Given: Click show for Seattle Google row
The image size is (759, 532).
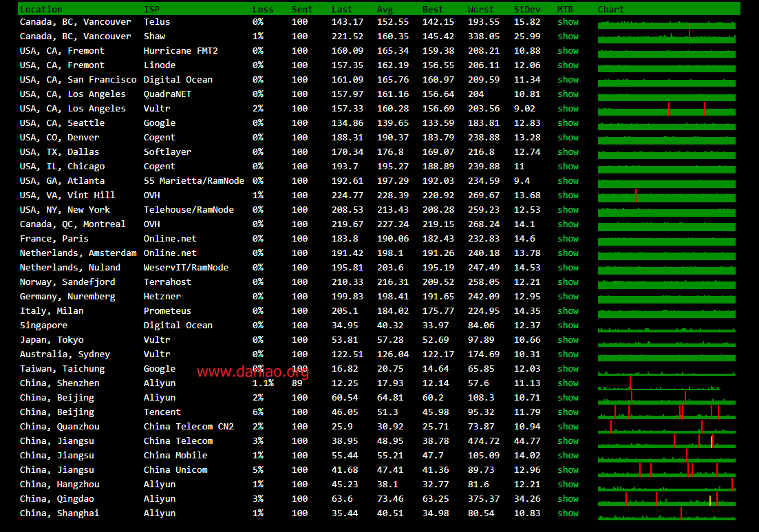Looking at the screenshot, I should click(x=568, y=123).
